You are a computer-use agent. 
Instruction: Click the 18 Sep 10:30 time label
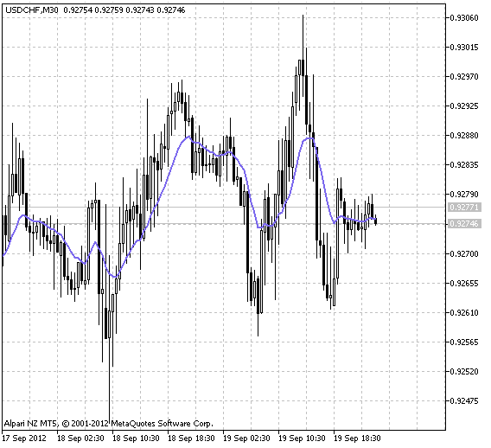coord(136,438)
